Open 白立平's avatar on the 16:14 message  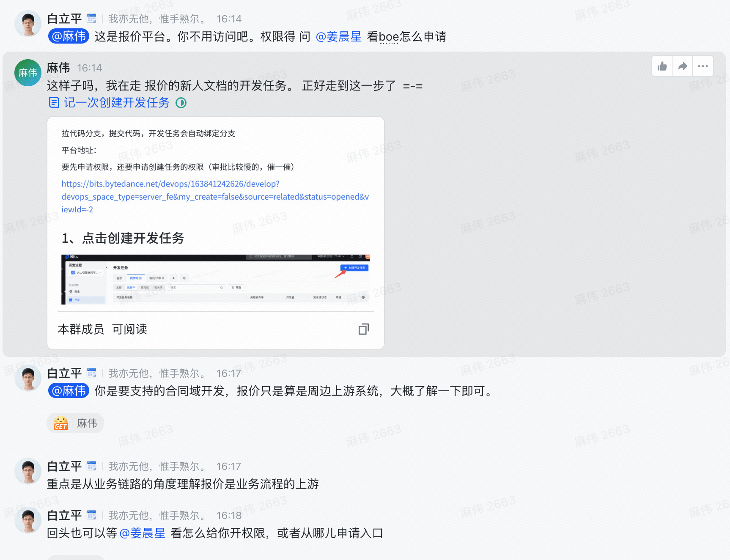pyautogui.click(x=28, y=24)
